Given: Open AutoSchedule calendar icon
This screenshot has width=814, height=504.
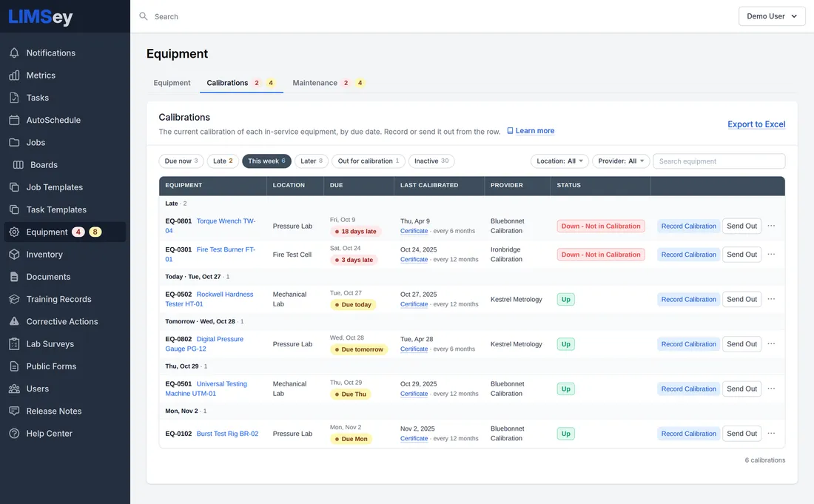Looking at the screenshot, I should (15, 120).
